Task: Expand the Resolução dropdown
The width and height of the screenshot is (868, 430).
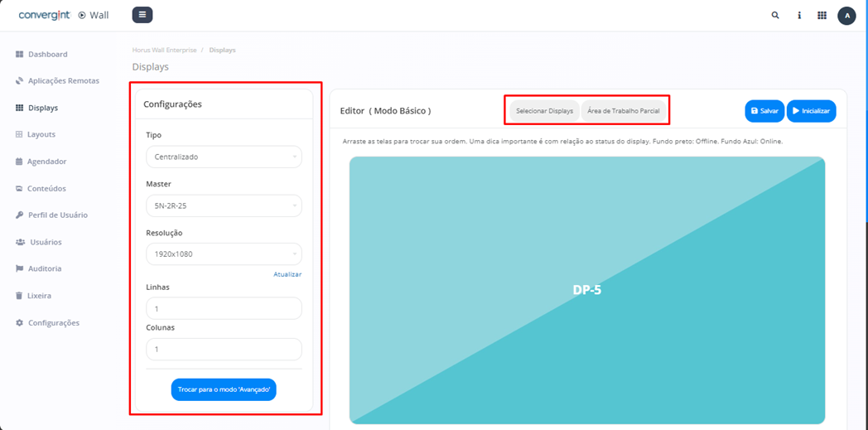Action: point(224,254)
